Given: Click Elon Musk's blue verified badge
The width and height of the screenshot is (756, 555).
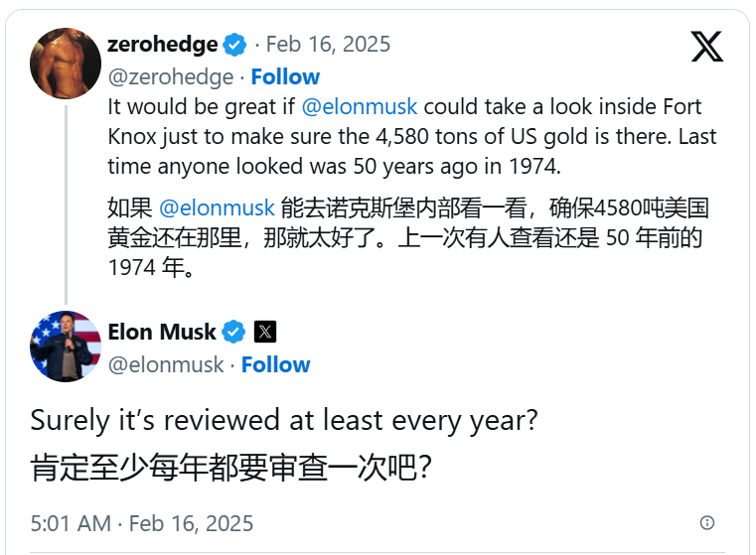Looking at the screenshot, I should coord(234,331).
